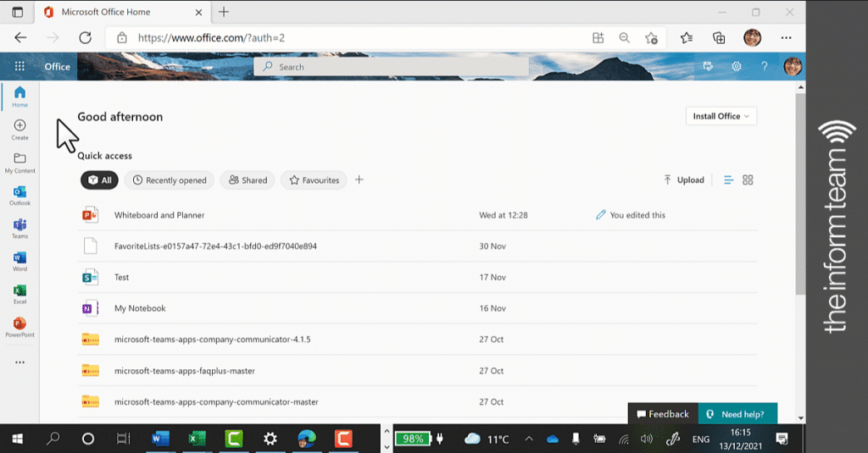
Task: Switch to grid view layout
Action: [x=748, y=180]
